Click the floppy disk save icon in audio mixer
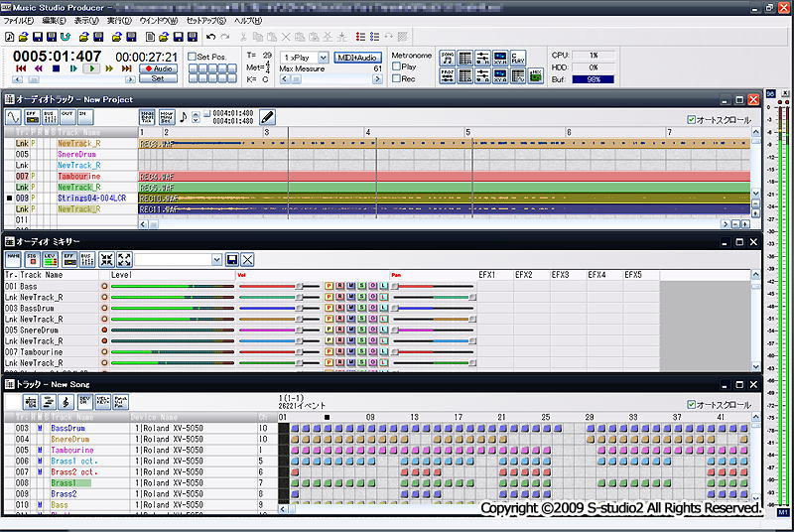The width and height of the screenshot is (794, 532). (232, 259)
